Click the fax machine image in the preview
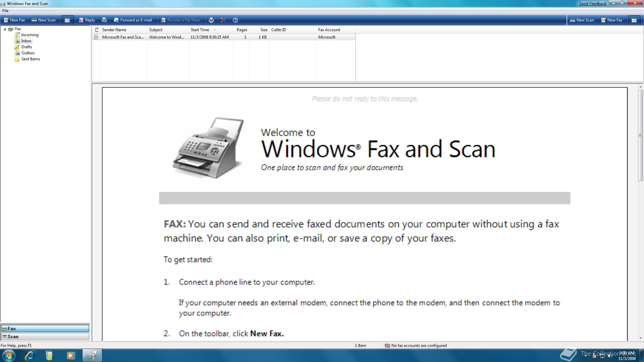The image size is (644, 362). pos(208,147)
